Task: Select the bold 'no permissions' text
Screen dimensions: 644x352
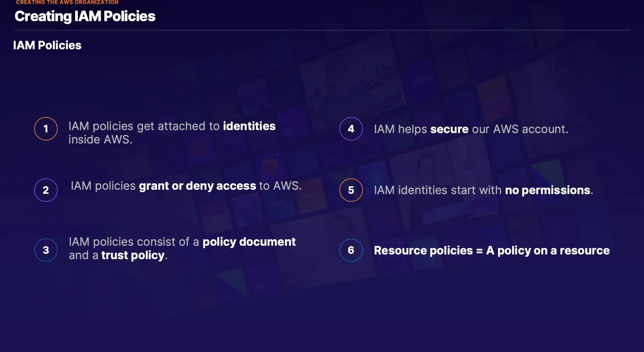Action: (547, 190)
